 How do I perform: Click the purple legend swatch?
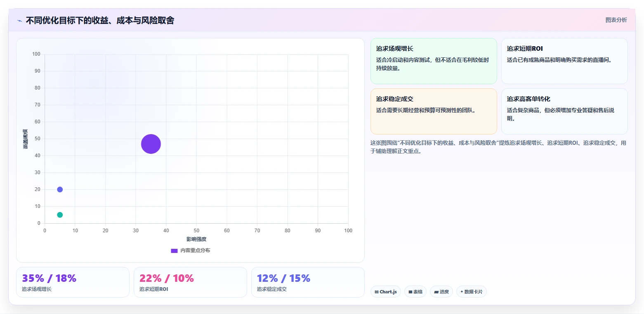[x=174, y=251]
